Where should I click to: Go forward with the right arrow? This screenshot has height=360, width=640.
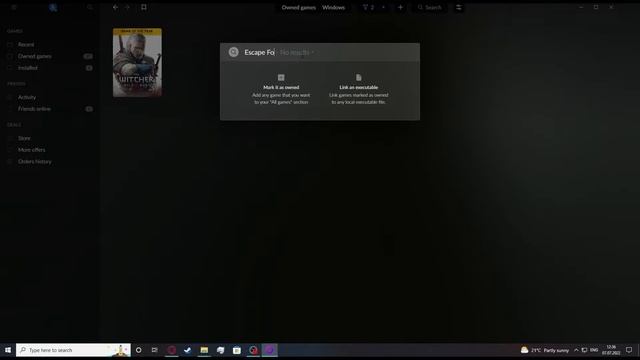pos(127,7)
